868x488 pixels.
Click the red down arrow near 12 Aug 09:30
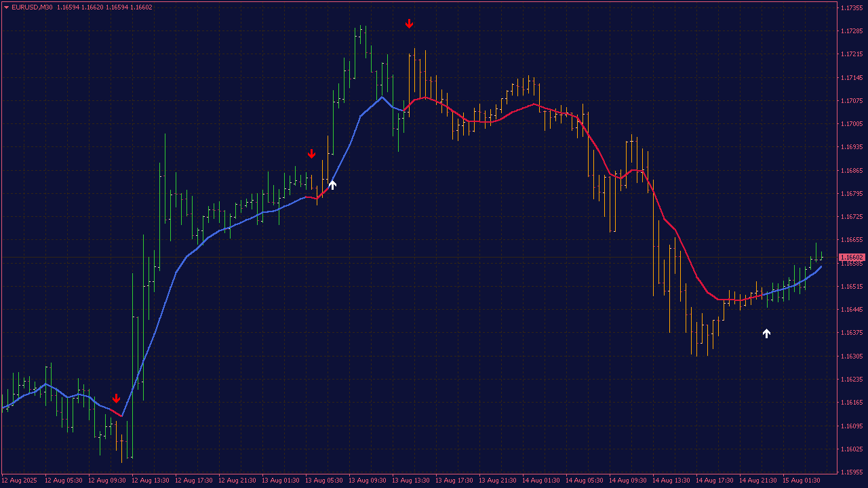click(x=117, y=398)
